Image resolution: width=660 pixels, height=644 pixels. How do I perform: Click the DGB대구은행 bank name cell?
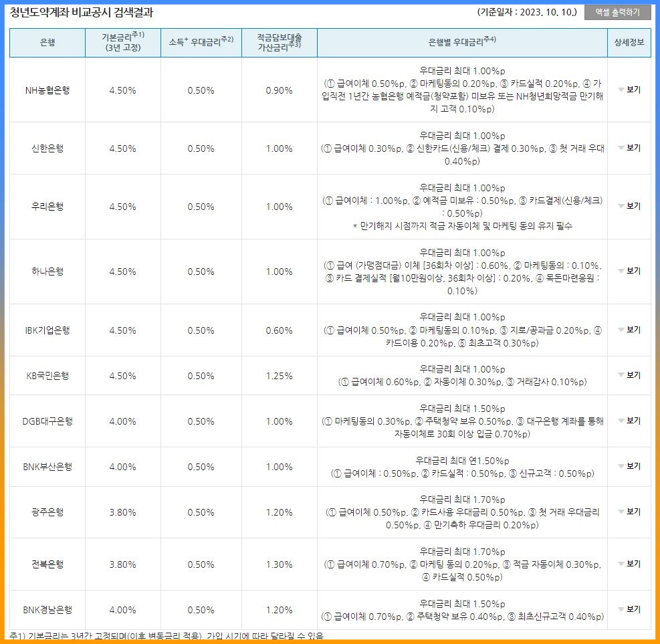point(47,421)
